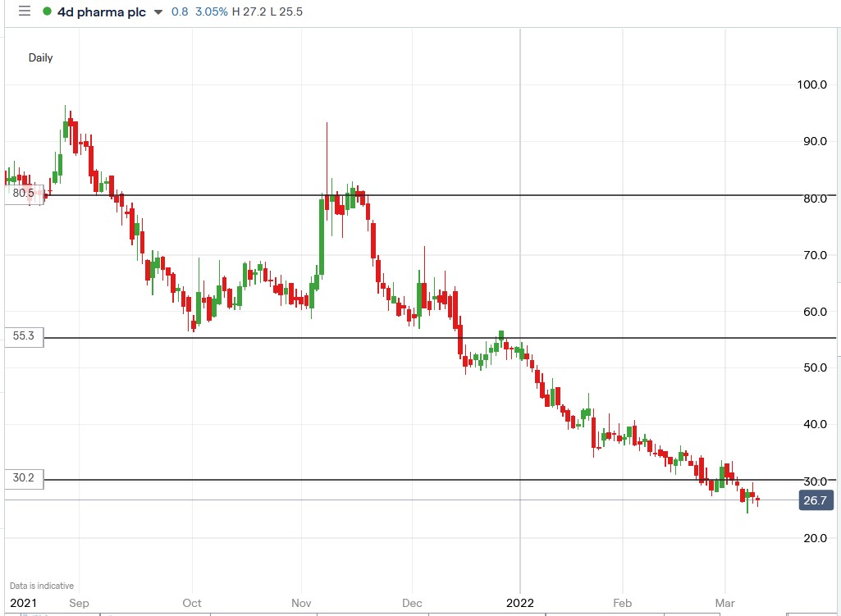Open the 4d pharma plc instrument dropdown

tap(100, 11)
